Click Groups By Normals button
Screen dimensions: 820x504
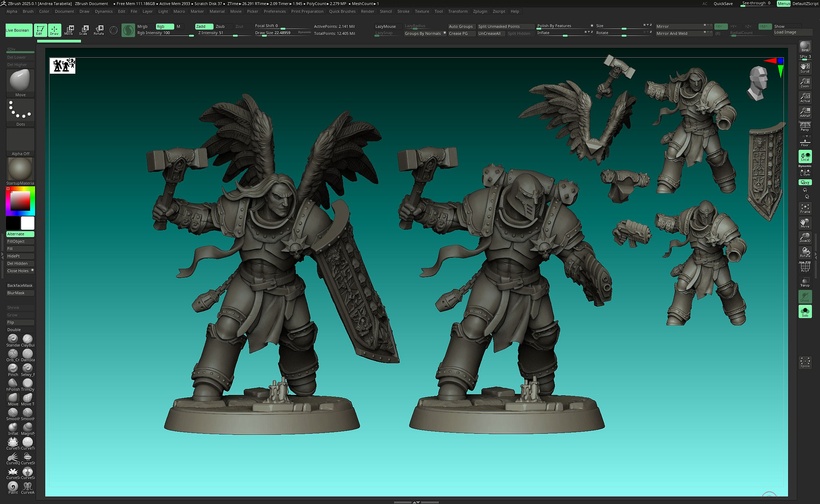click(x=423, y=33)
